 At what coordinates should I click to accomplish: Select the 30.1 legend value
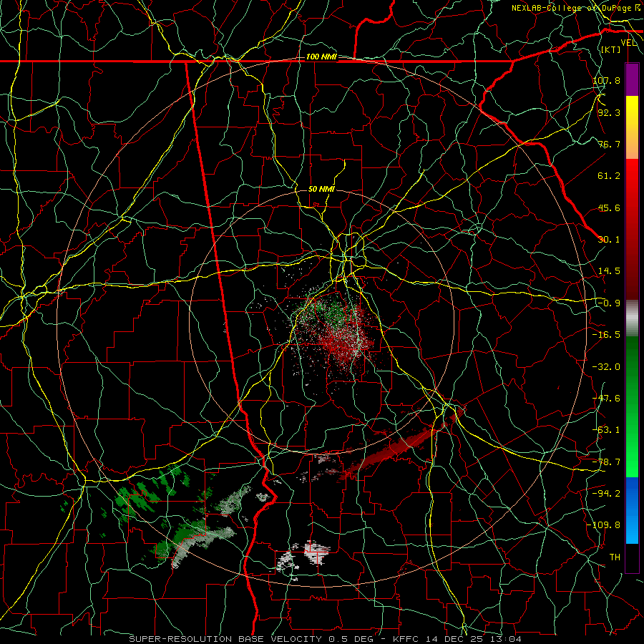(609, 240)
